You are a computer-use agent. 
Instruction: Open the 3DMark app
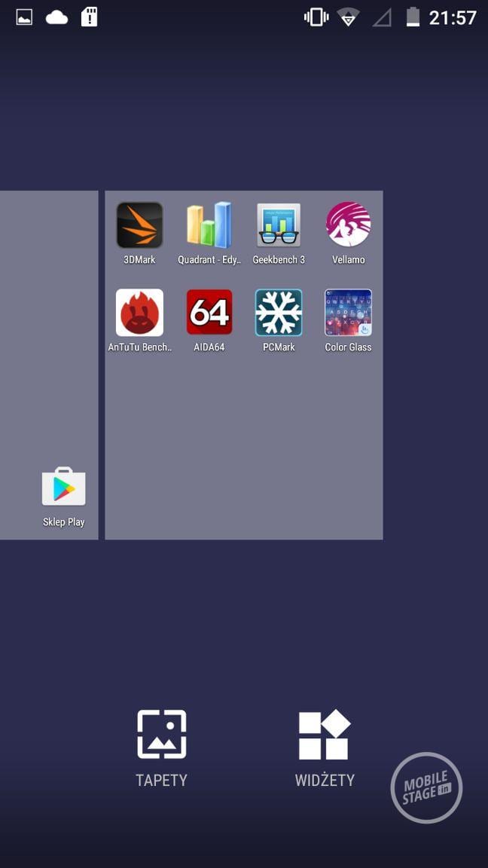pyautogui.click(x=139, y=225)
